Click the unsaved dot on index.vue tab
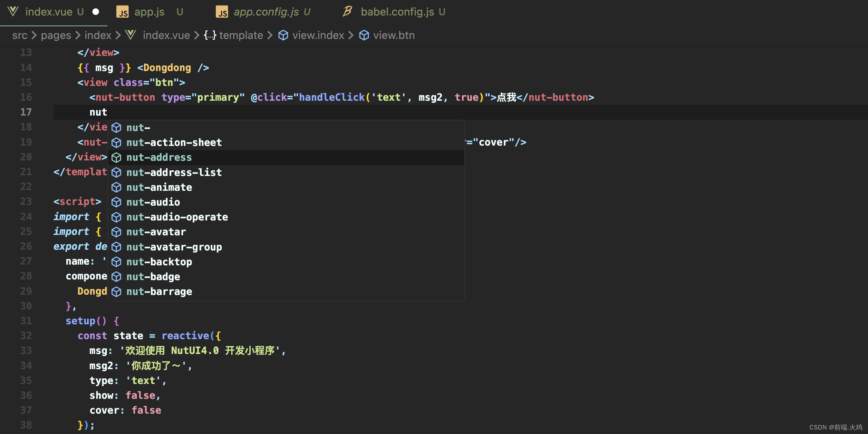This screenshot has width=868, height=434. (96, 12)
